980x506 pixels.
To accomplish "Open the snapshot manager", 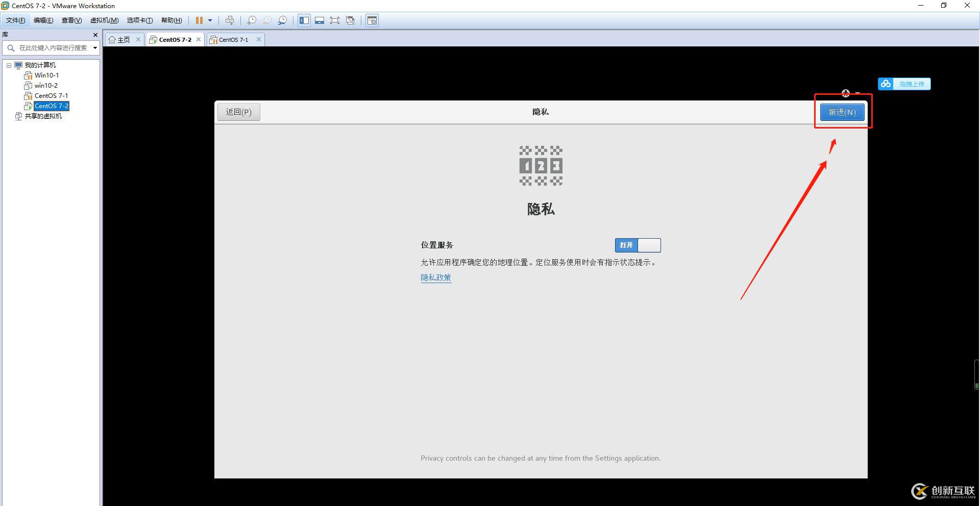I will [x=282, y=20].
